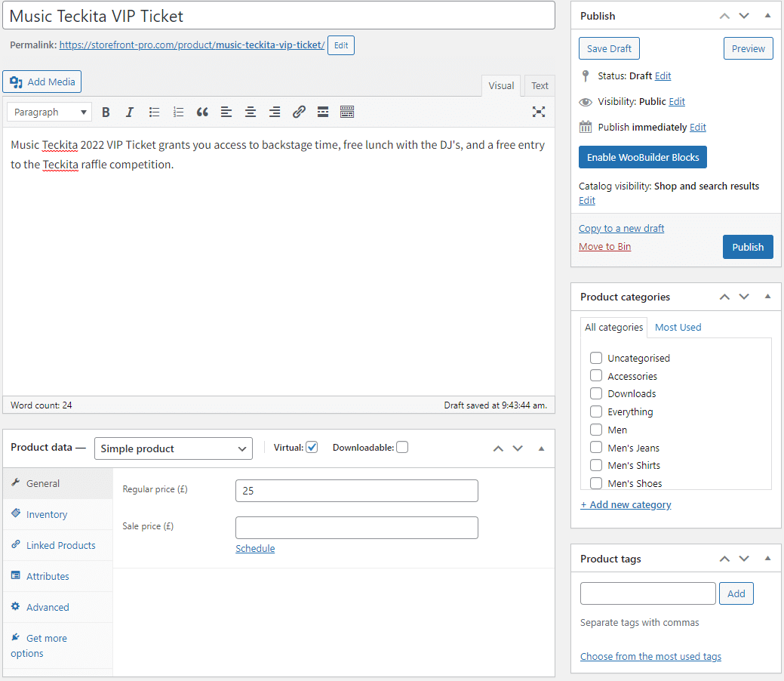Edit the permalink slug button
The height and width of the screenshot is (681, 784).
341,45
